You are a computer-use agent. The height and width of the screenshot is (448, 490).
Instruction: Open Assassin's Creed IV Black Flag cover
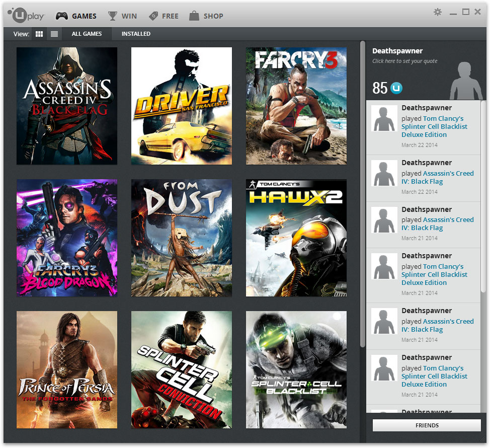[x=67, y=106]
